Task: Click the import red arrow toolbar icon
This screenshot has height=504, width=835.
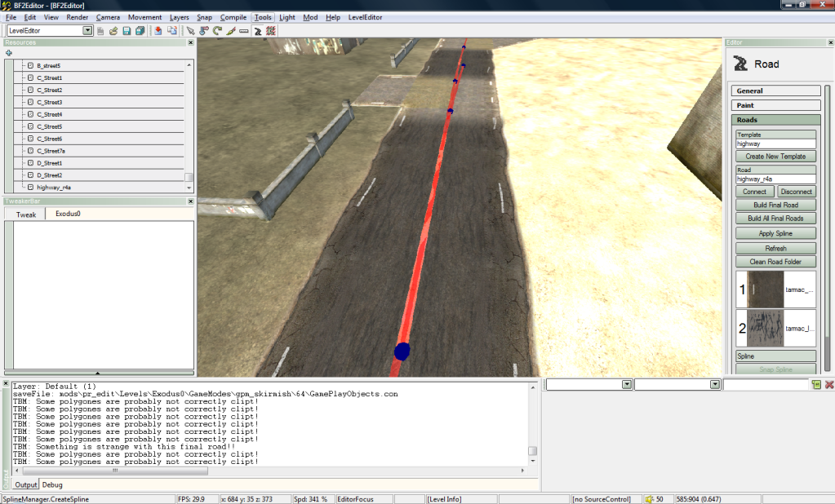Action: click(158, 31)
